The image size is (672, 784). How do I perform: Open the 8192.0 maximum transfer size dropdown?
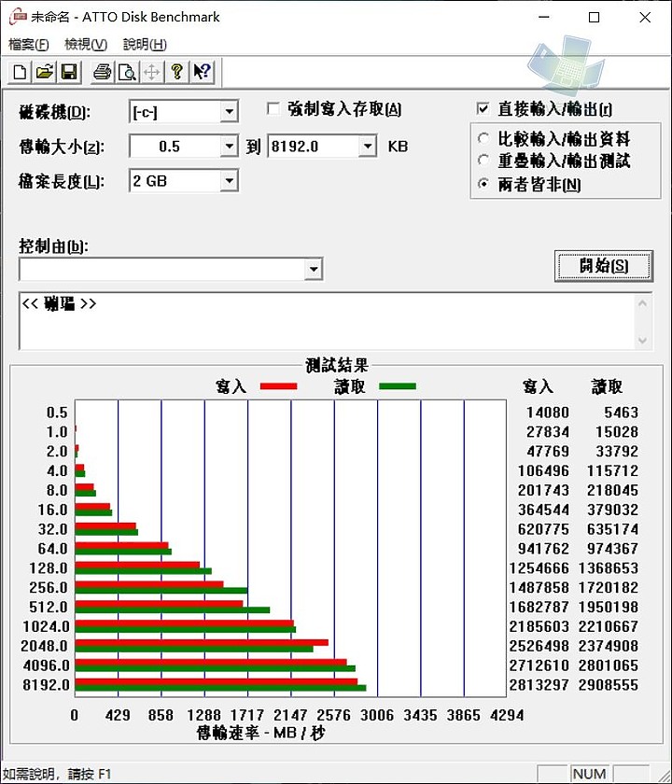point(368,147)
